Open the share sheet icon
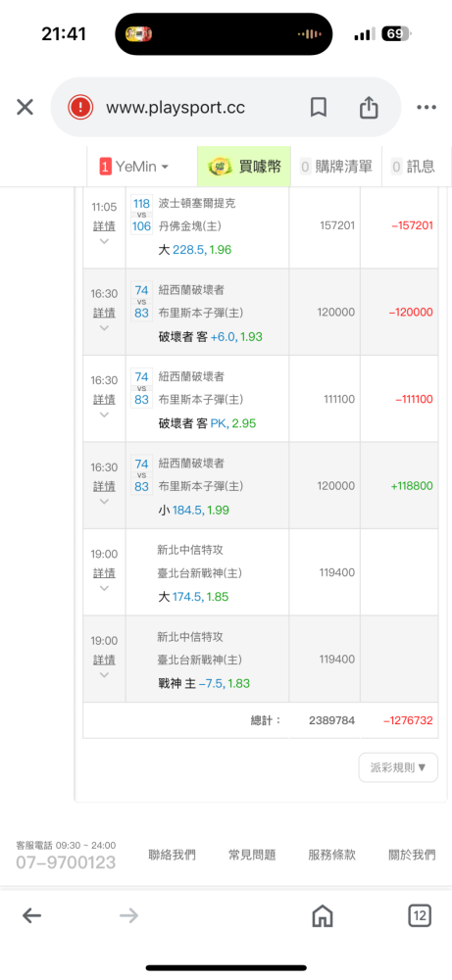 [369, 107]
